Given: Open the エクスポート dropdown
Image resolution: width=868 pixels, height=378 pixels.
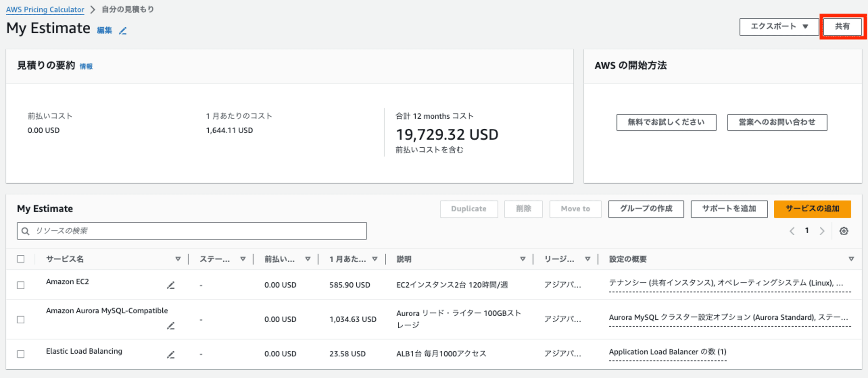Looking at the screenshot, I should tap(779, 26).
